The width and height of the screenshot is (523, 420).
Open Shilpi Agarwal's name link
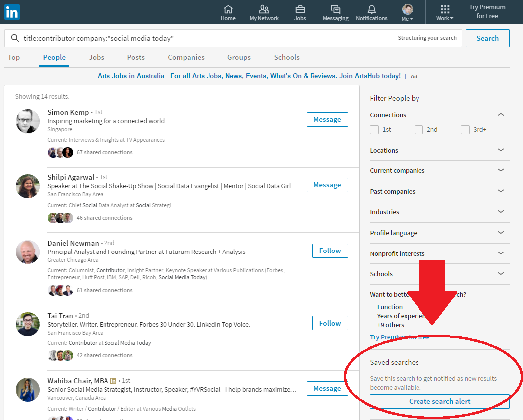(71, 177)
